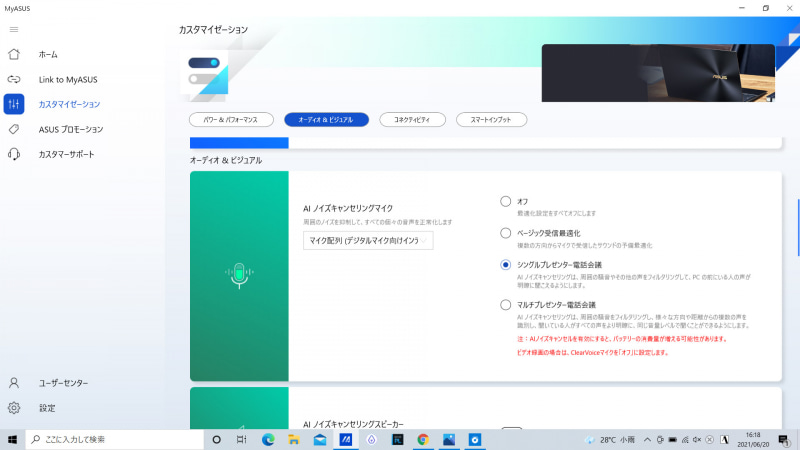Click the Link to MyASUS link icon
Viewport: 800px width, 450px height.
click(14, 79)
